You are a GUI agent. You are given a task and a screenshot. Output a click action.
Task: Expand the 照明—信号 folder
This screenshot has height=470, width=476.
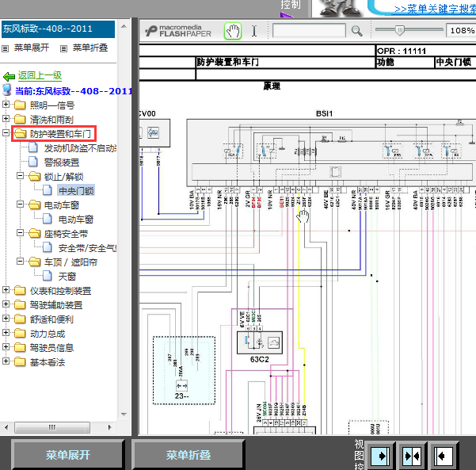click(6, 104)
